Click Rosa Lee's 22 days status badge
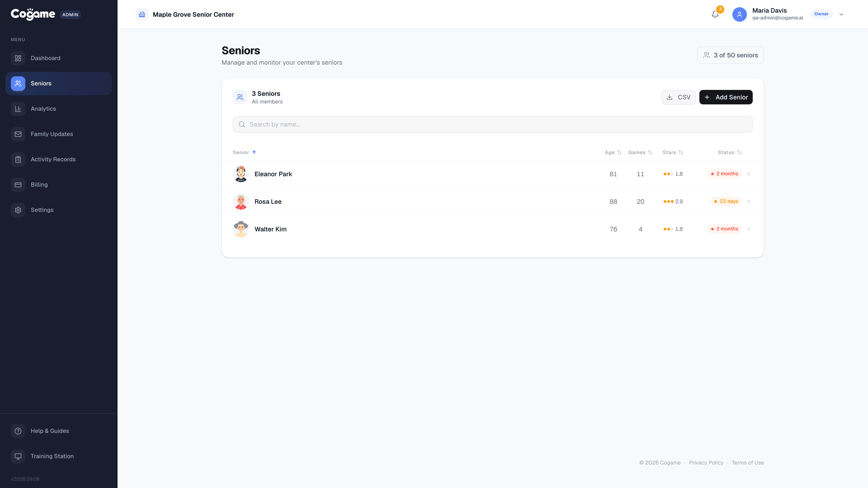This screenshot has height=488, width=868. pos(726,202)
